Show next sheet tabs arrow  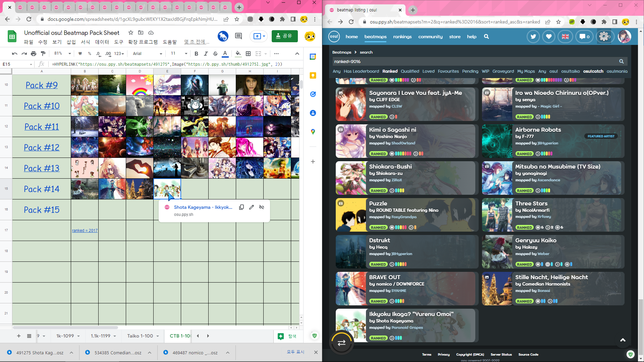208,336
